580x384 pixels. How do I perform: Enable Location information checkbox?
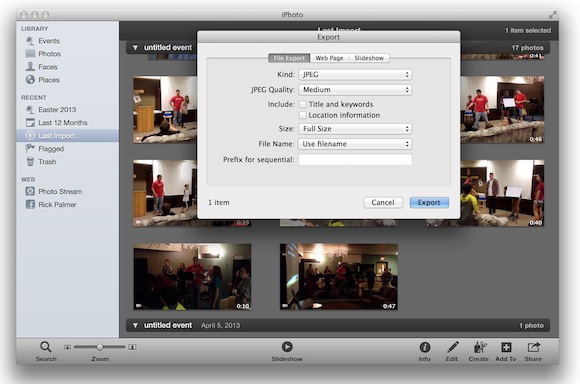point(303,115)
